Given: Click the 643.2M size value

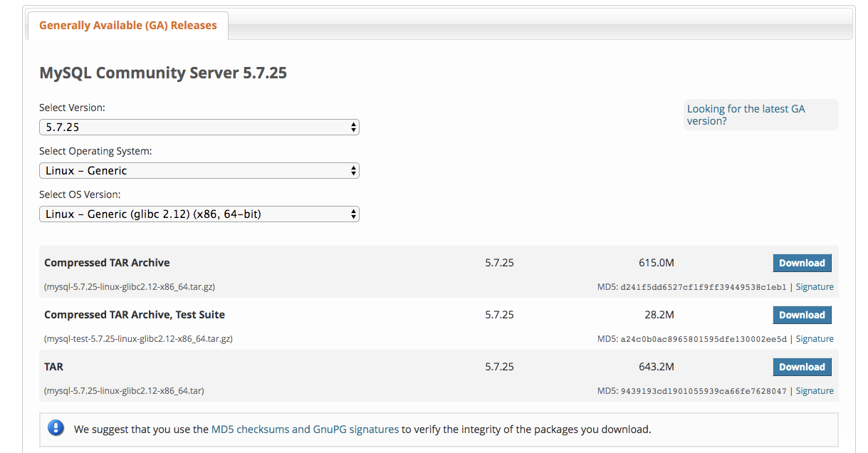Looking at the screenshot, I should pos(657,367).
